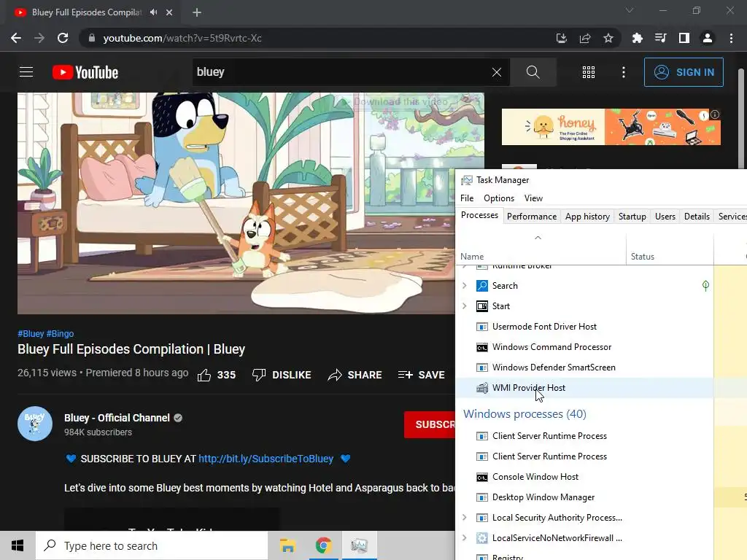This screenshot has width=747, height=560.
Task: Select the Processes tab
Action: coord(479,215)
